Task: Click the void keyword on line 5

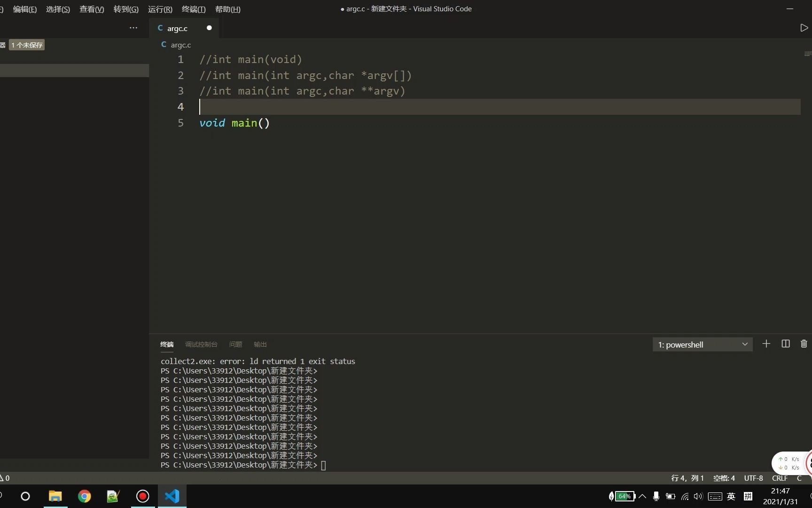Action: coord(212,123)
